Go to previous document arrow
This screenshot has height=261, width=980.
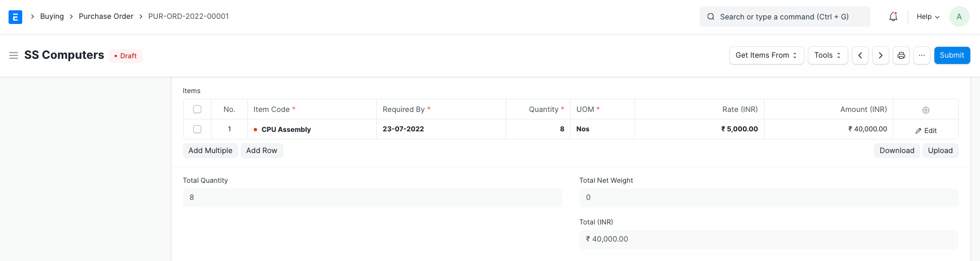point(860,55)
